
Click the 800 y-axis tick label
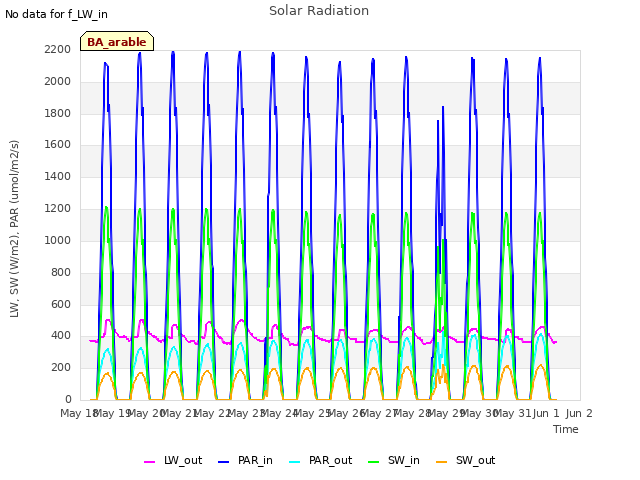pos(61,273)
